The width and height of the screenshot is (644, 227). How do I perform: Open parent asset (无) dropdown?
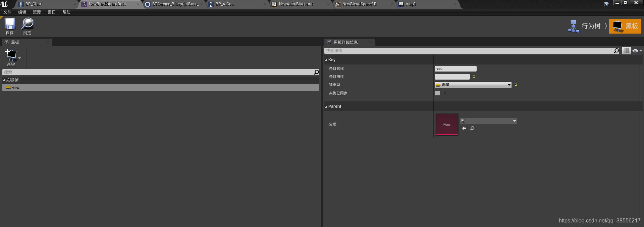(488, 121)
